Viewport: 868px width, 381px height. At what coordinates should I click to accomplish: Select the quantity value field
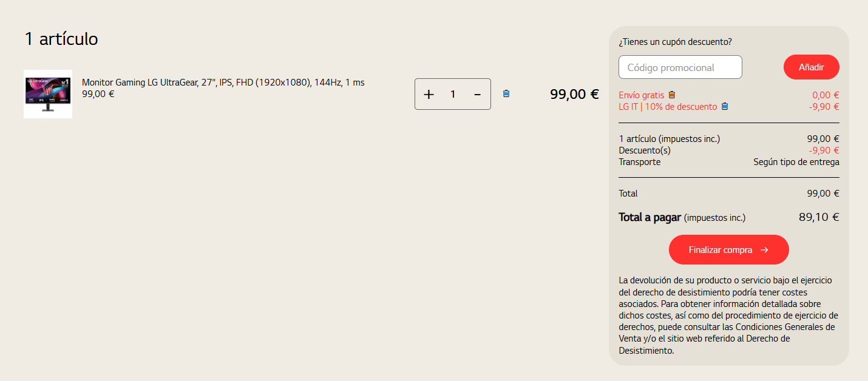[x=453, y=94]
